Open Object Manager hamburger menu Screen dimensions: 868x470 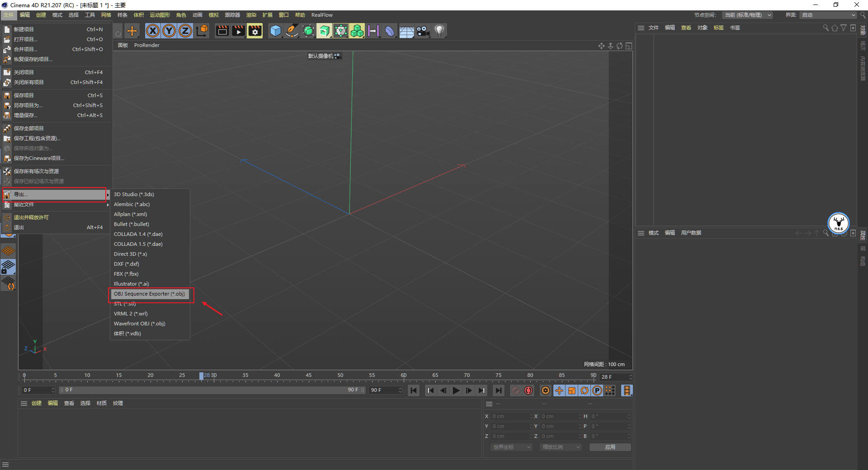point(641,28)
